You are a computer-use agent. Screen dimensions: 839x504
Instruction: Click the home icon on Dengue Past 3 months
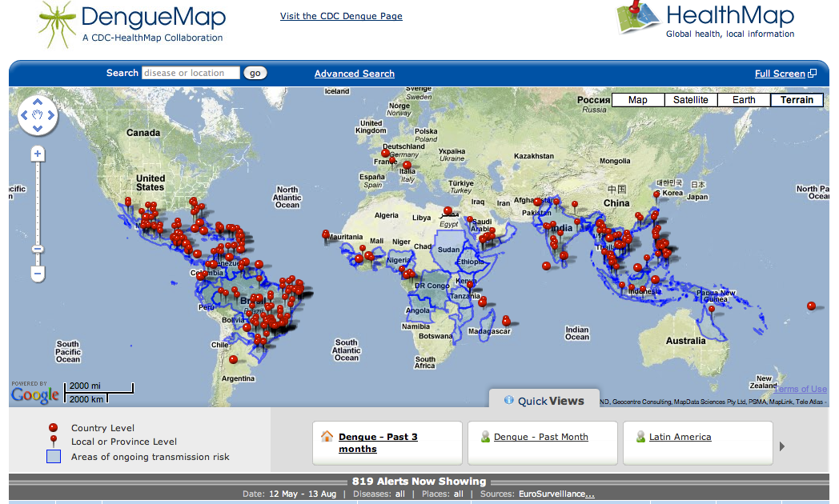pos(327,434)
